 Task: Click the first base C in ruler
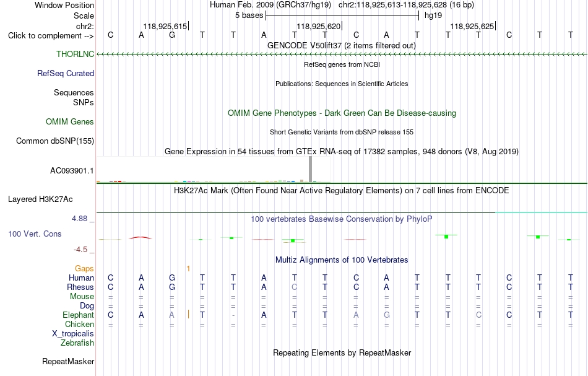point(110,35)
